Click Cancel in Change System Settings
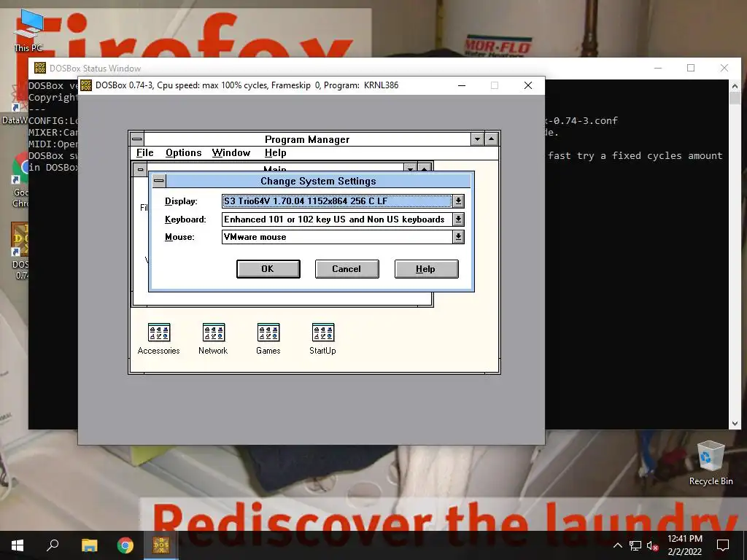Viewport: 747px width, 560px height. [x=347, y=269]
